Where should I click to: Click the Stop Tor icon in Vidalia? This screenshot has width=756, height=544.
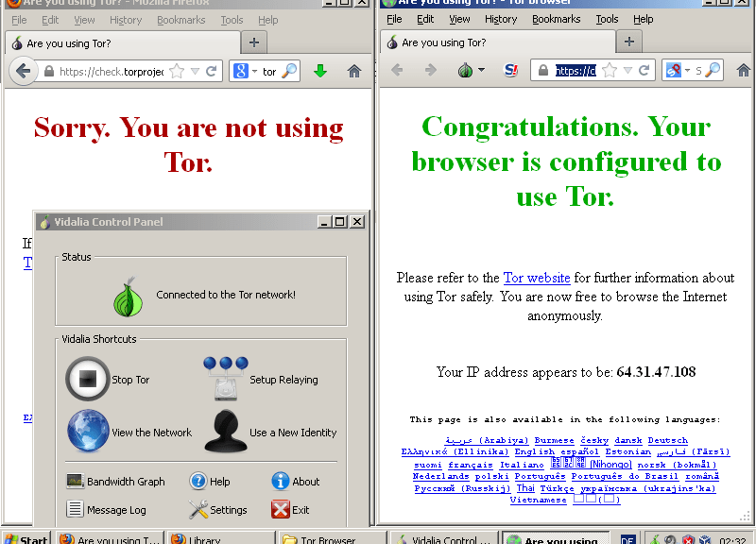click(x=87, y=380)
